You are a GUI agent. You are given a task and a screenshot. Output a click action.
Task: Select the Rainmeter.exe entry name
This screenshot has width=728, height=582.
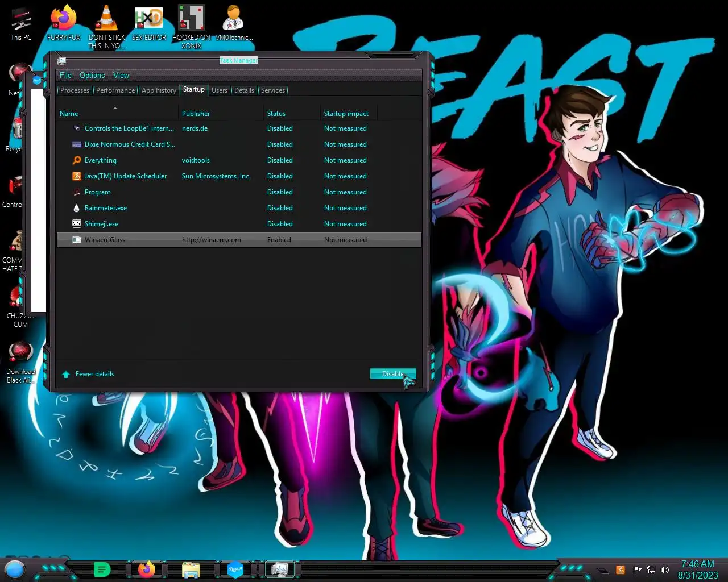click(106, 208)
